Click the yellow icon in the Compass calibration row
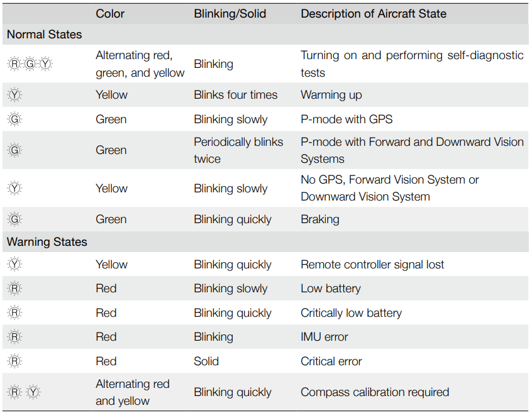This screenshot has height=413, width=532. (34, 392)
